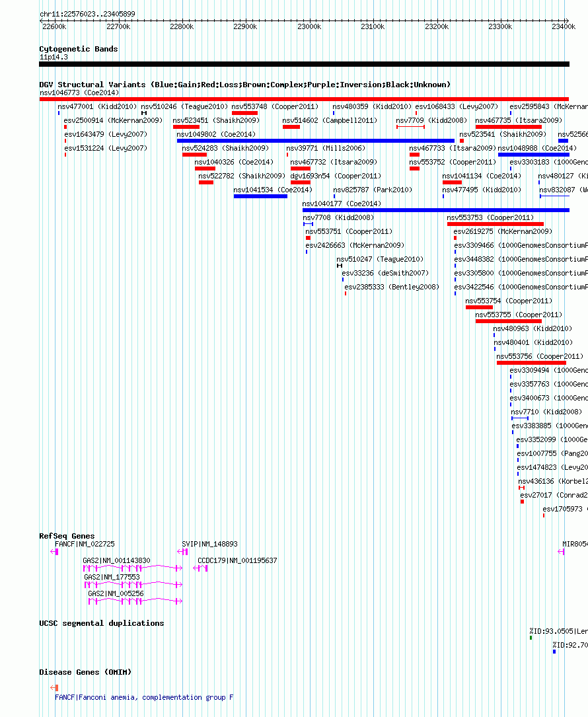Select the nsv1041134 (Coe2014) label
This screenshot has width=588, height=717.
pyautogui.click(x=482, y=176)
